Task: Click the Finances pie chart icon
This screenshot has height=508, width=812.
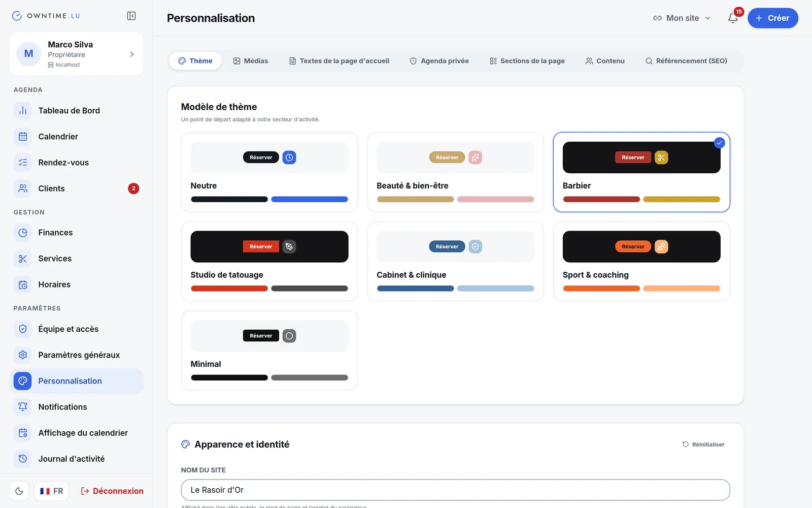Action: click(x=23, y=233)
